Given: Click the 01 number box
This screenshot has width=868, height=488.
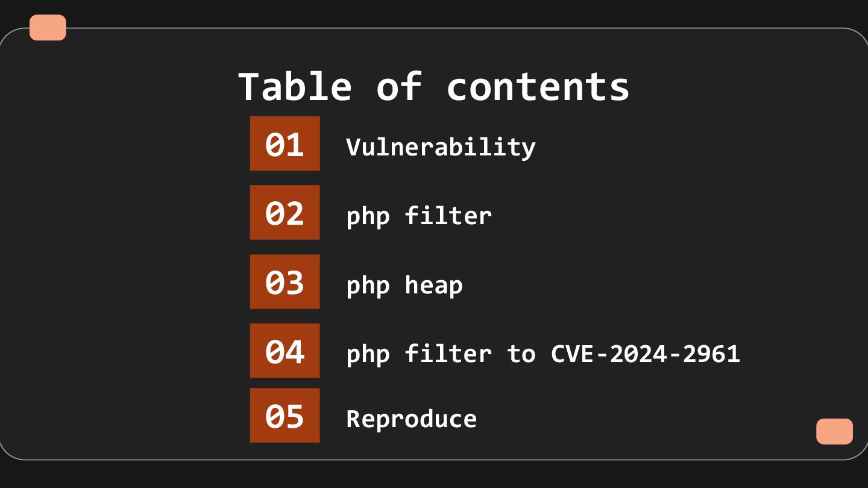Looking at the screenshot, I should coord(285,143).
